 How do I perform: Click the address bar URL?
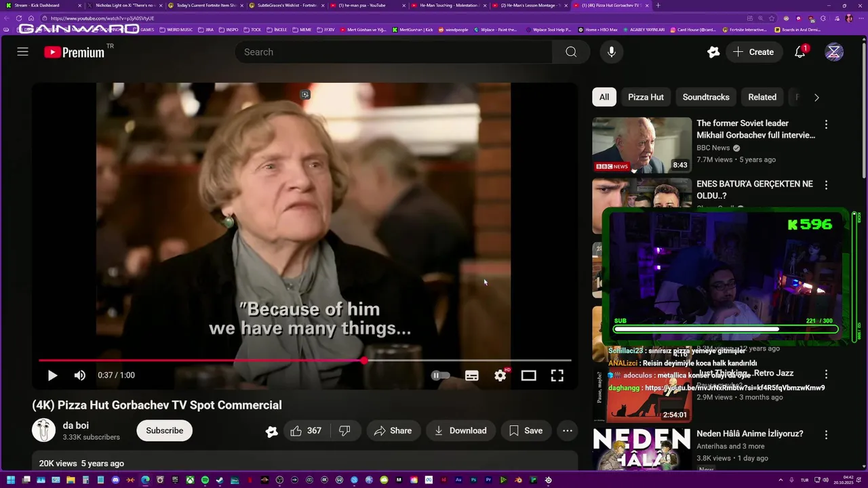click(x=102, y=18)
